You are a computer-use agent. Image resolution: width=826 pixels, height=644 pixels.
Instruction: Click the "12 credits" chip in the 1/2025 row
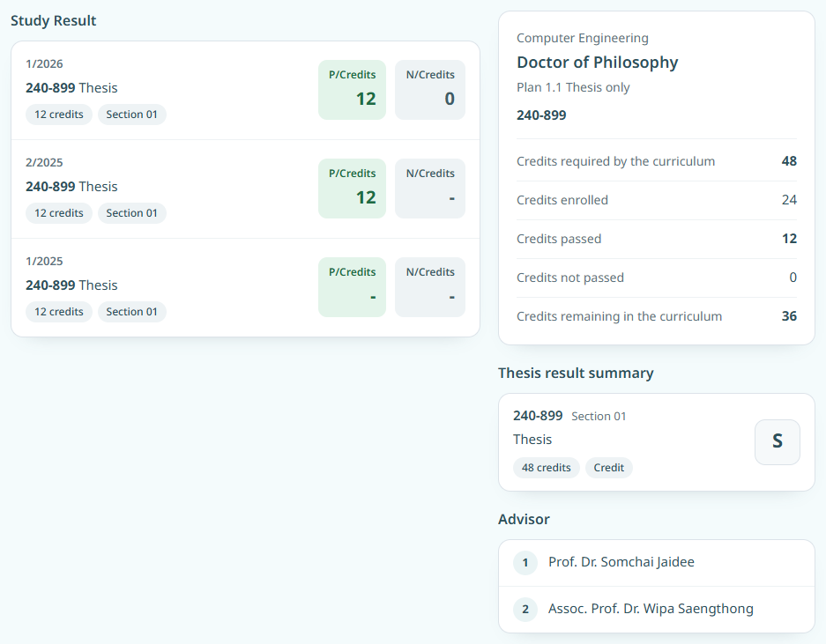point(59,312)
